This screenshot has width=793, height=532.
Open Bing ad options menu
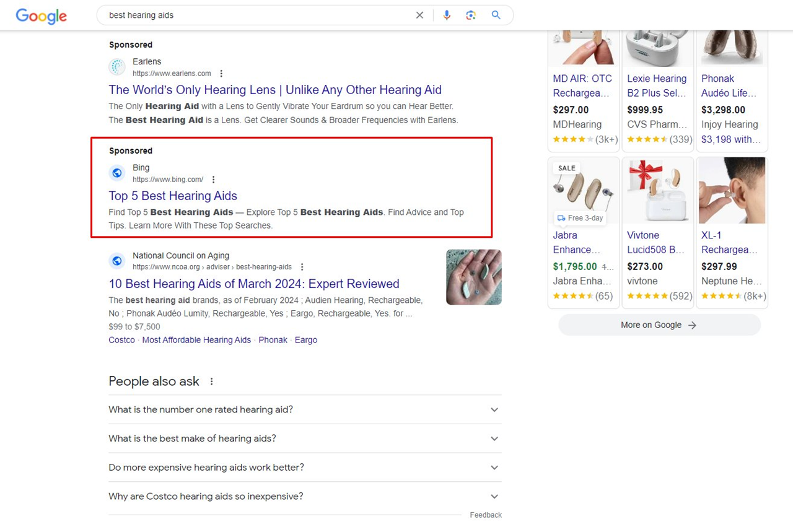[x=213, y=180]
